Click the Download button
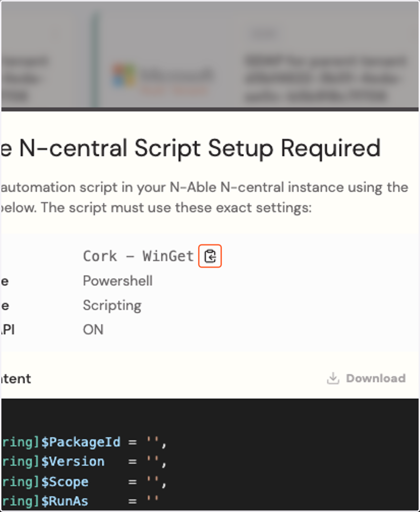This screenshot has width=420, height=512. [366, 378]
